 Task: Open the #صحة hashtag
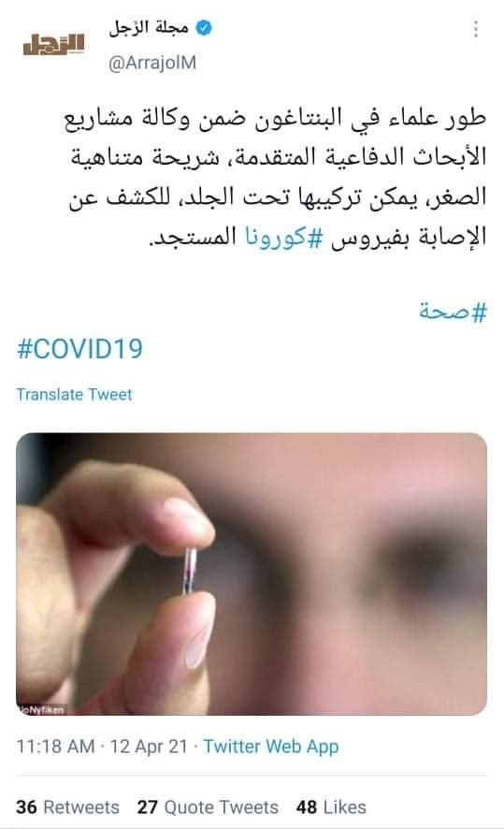click(453, 312)
